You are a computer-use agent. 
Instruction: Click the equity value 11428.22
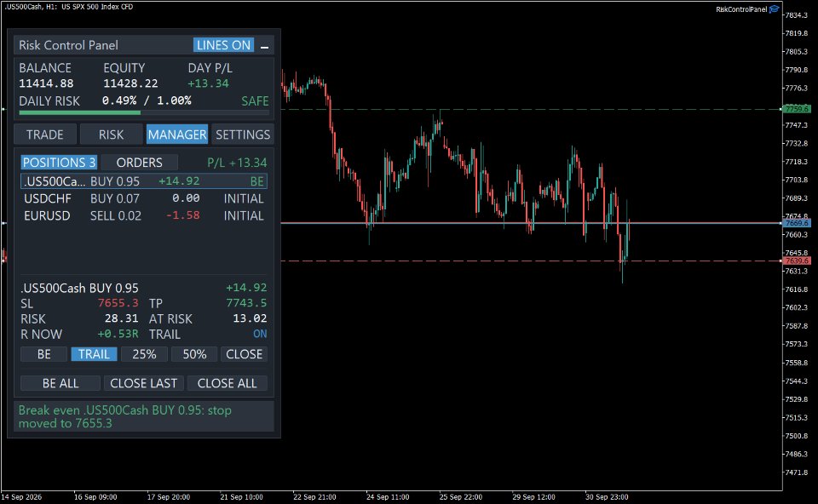pos(130,83)
